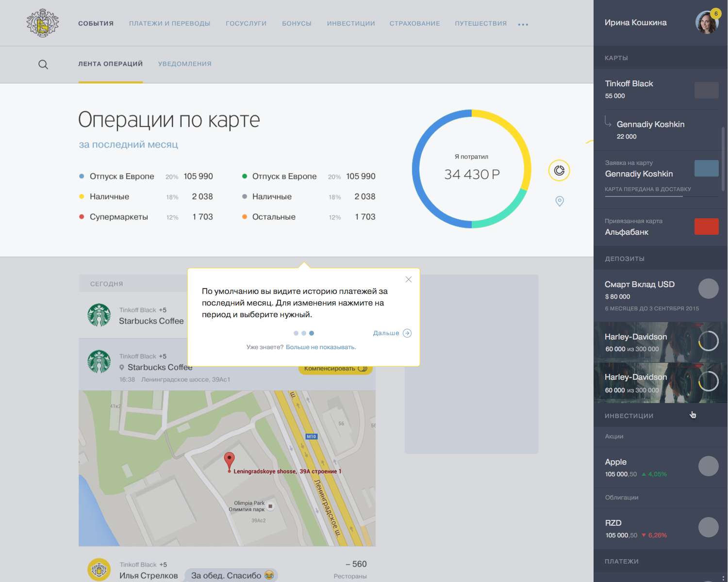Click address Ленинградское шоссе, 39Ас1
This screenshot has width=728, height=582.
pyautogui.click(x=185, y=380)
